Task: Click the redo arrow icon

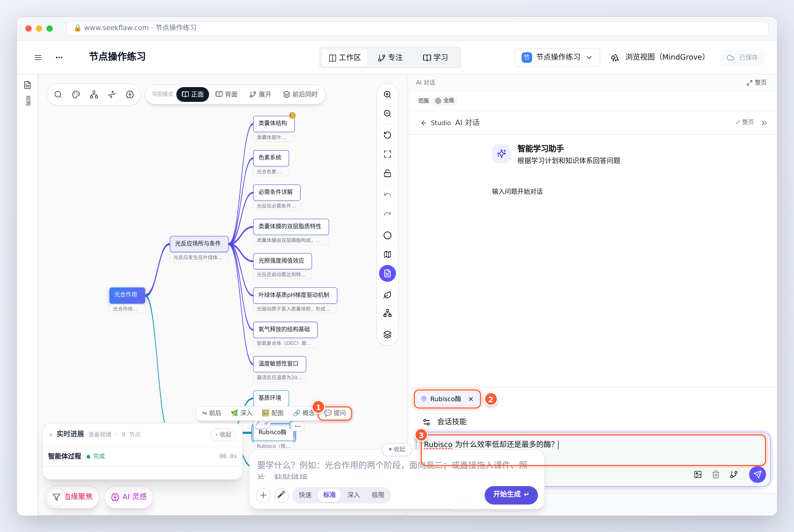Action: pos(387,214)
